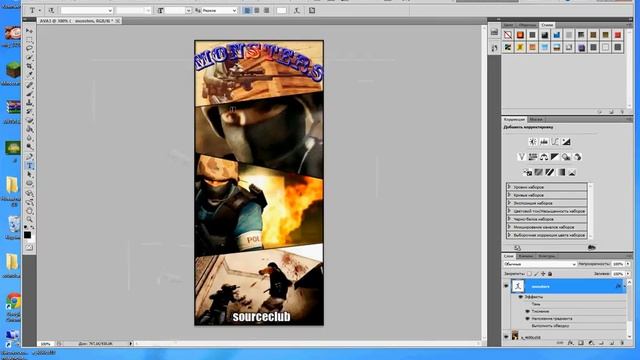Select the Zoom tool in toolbox
The width and height of the screenshot is (640, 360).
pos(29,220)
